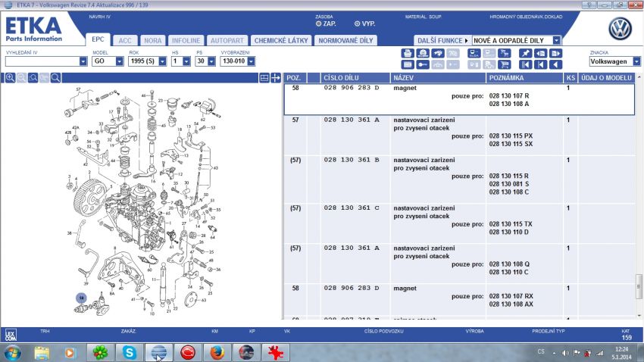Click the pushpin icon in the toolbar

[x=526, y=53]
